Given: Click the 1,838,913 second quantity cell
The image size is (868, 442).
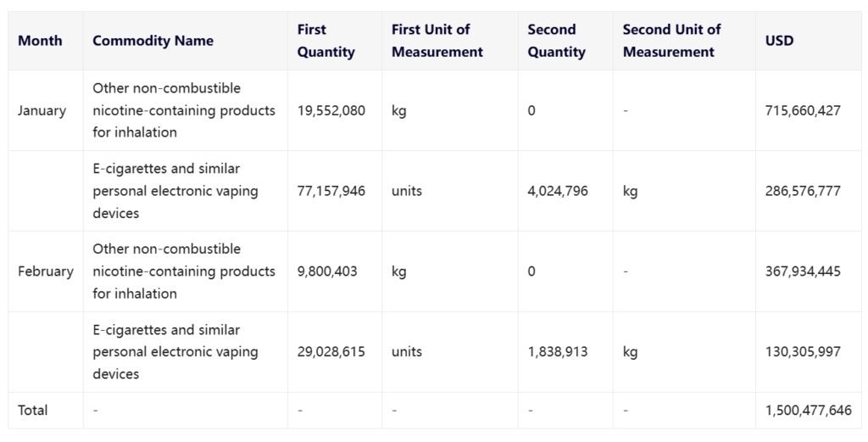Looking at the screenshot, I should (557, 351).
